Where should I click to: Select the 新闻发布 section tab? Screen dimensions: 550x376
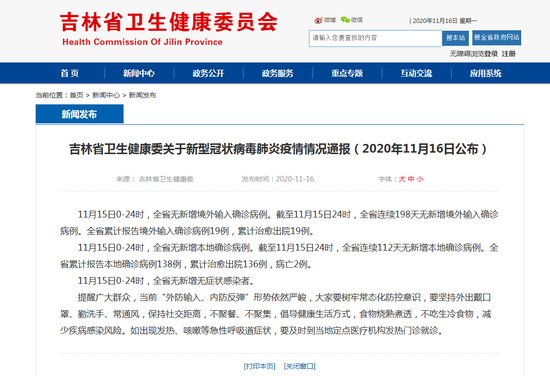(80, 114)
